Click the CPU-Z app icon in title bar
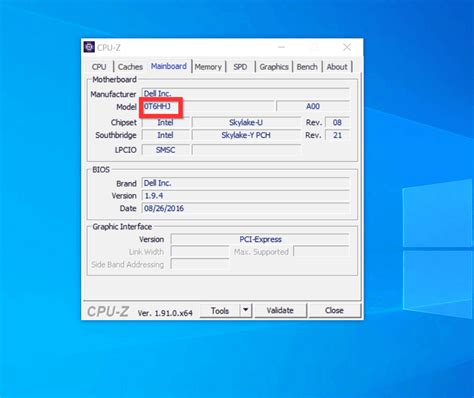Viewport: 474px width, 398px height. pos(89,47)
